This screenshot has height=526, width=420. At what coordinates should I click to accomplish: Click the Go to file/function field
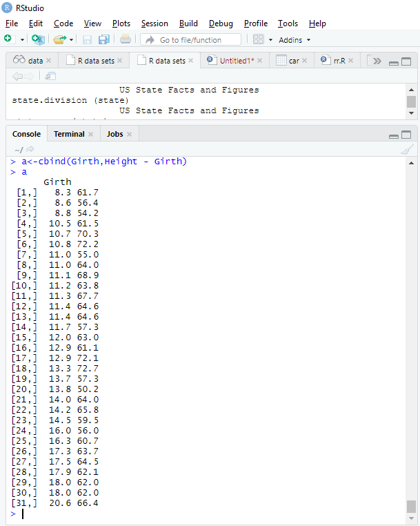pos(190,40)
